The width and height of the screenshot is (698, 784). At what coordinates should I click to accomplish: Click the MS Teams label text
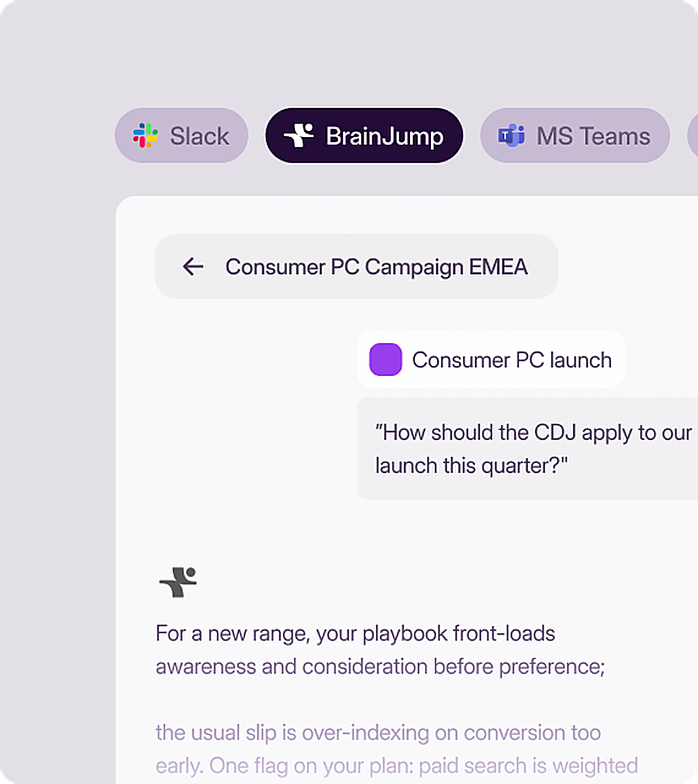(x=593, y=136)
